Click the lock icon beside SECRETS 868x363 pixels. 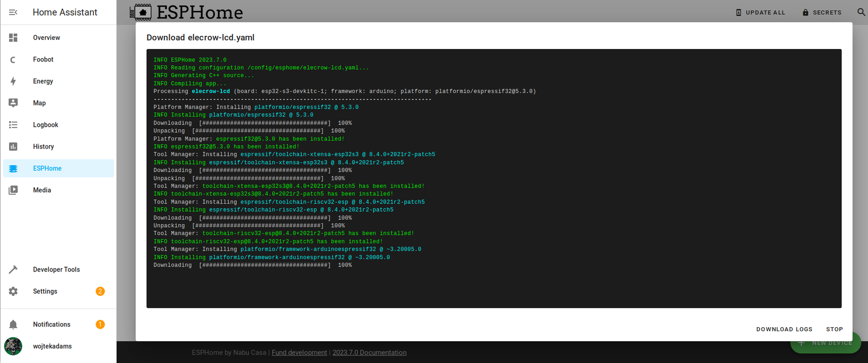coord(805,12)
